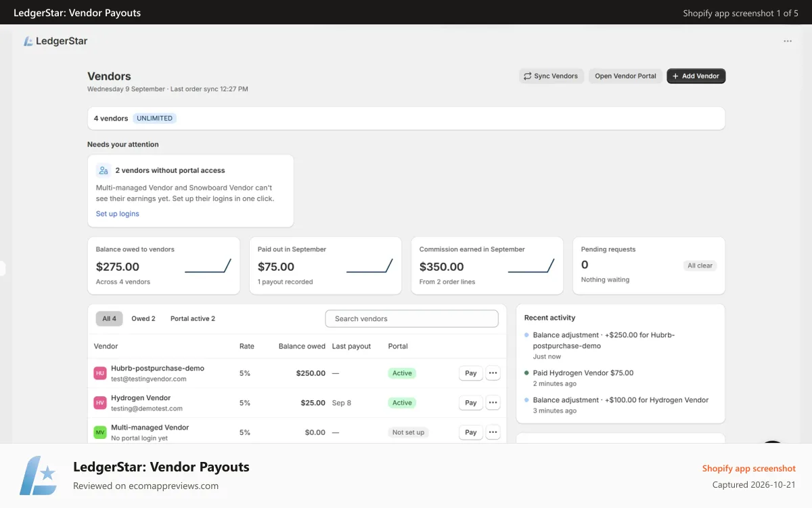Click the Last payout column header

[x=351, y=346]
